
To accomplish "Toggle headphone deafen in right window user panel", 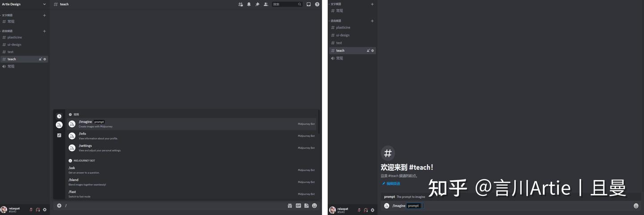I will point(366,210).
